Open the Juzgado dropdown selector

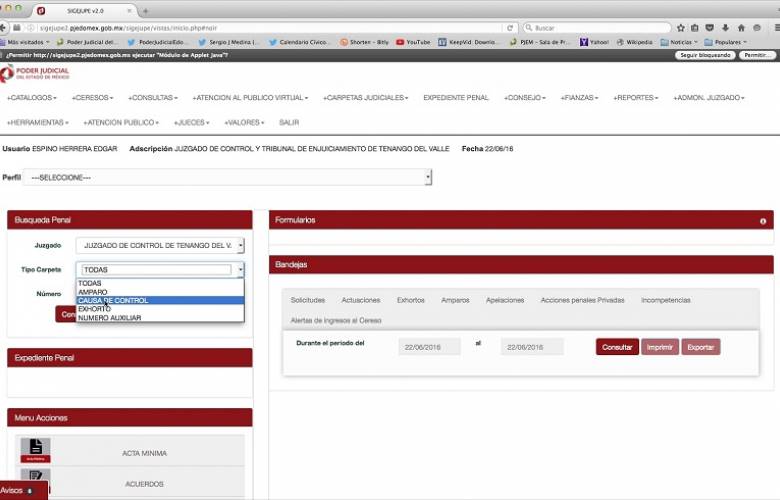point(163,245)
